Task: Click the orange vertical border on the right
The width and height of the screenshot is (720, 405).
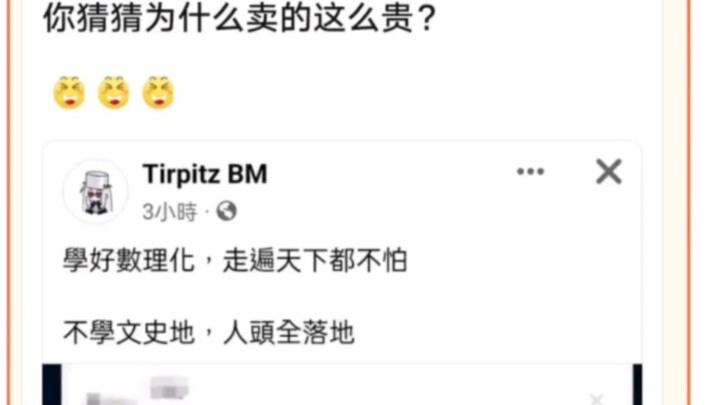Action: [688, 202]
